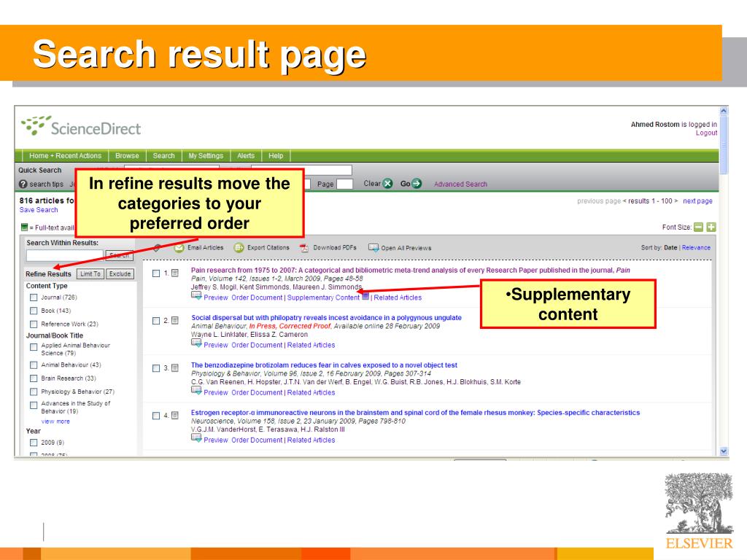Open the Browse menu

127,156
